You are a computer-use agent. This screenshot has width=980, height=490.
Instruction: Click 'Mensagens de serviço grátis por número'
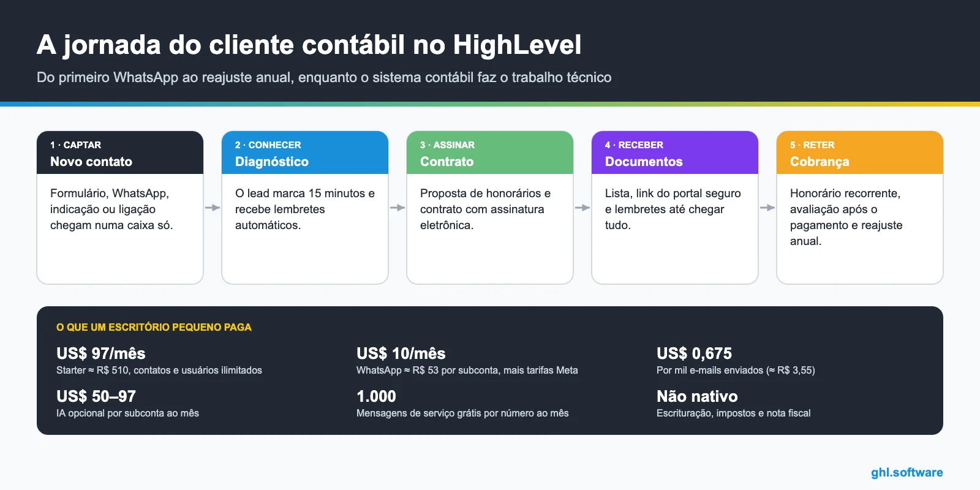(x=462, y=413)
